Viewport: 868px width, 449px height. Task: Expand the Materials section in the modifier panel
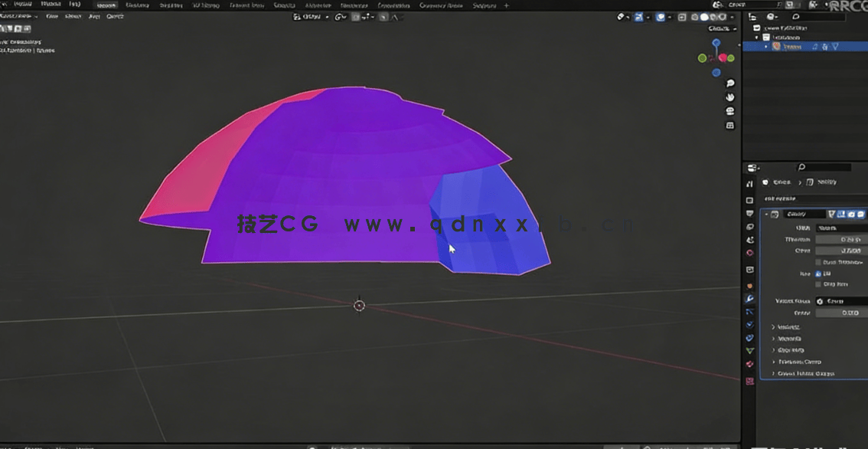[x=788, y=339]
